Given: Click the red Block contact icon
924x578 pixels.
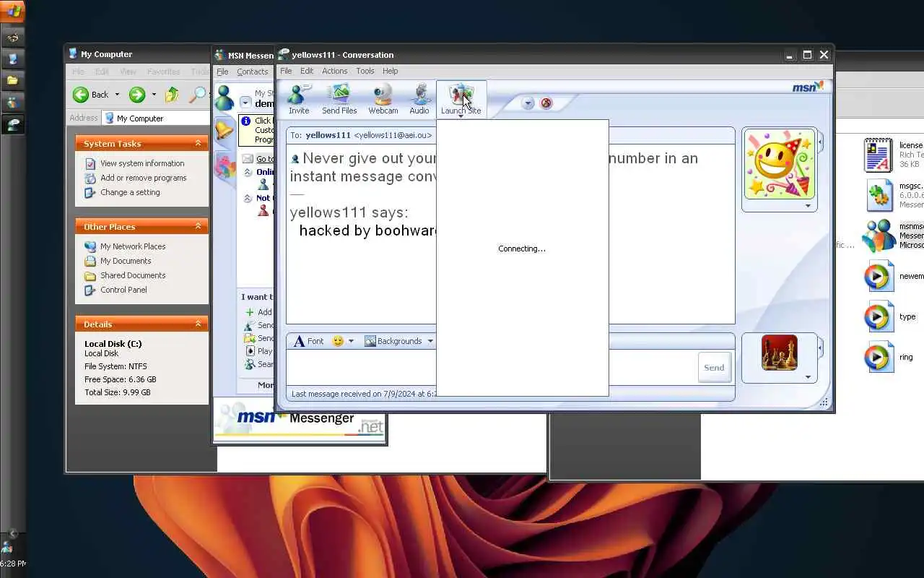Looking at the screenshot, I should [x=546, y=103].
